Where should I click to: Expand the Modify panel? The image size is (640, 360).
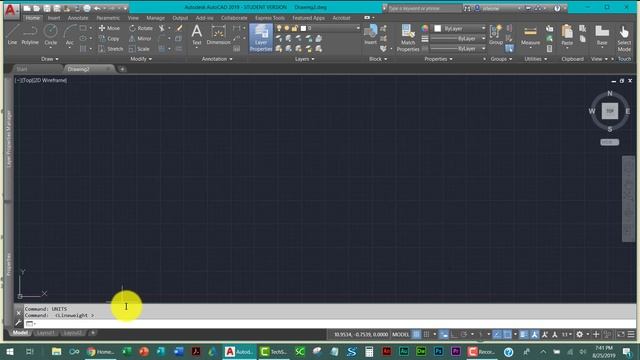coord(141,59)
